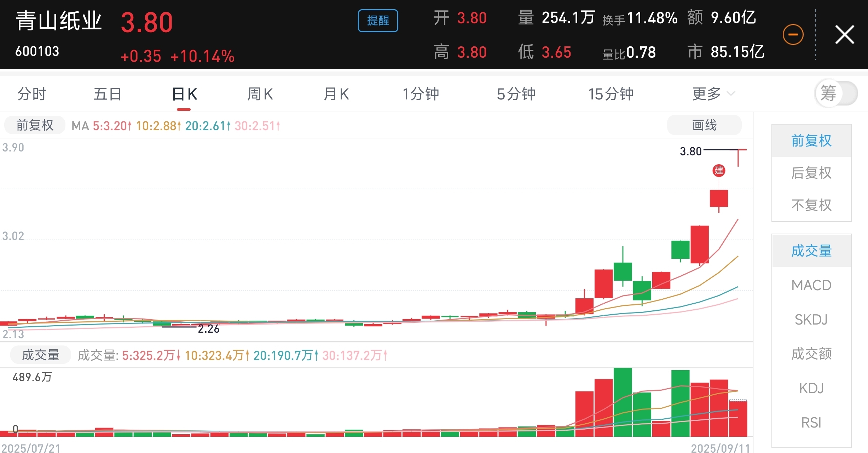Screen dimensions: 868x453
Task: Click stock code 600103
Action: pyautogui.click(x=37, y=51)
